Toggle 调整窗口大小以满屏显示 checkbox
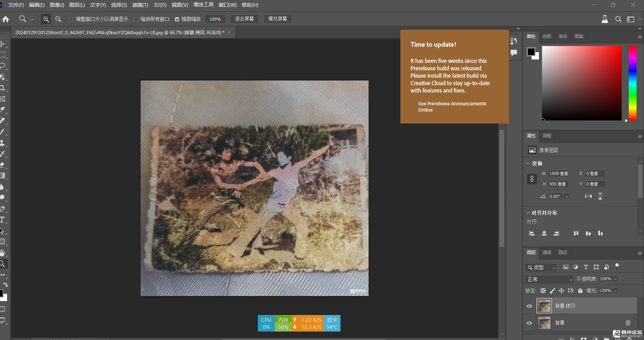Image resolution: width=644 pixels, height=340 pixels. tap(71, 19)
